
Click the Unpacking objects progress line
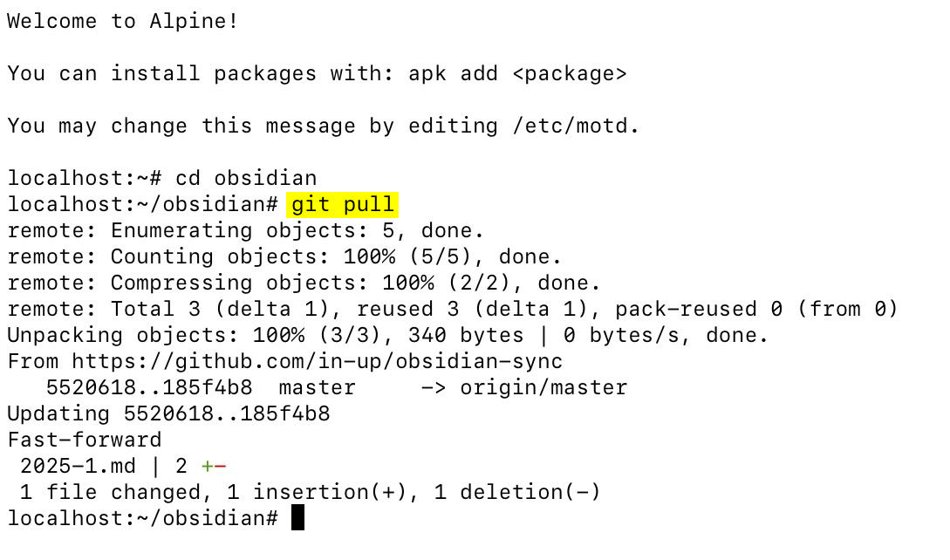(387, 335)
